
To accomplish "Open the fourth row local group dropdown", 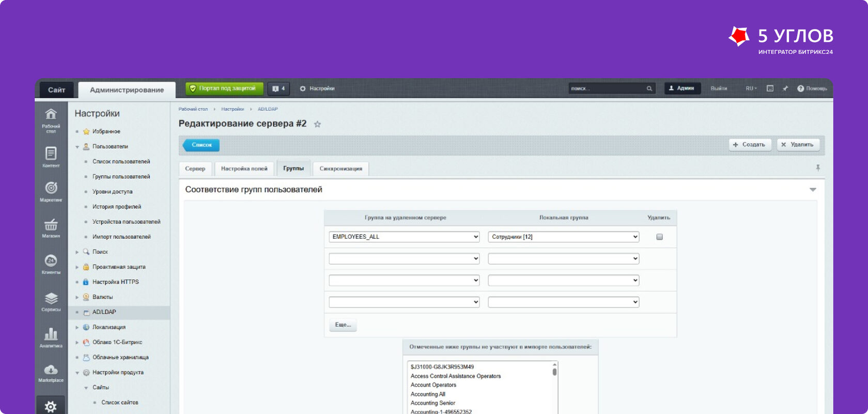I will point(563,302).
